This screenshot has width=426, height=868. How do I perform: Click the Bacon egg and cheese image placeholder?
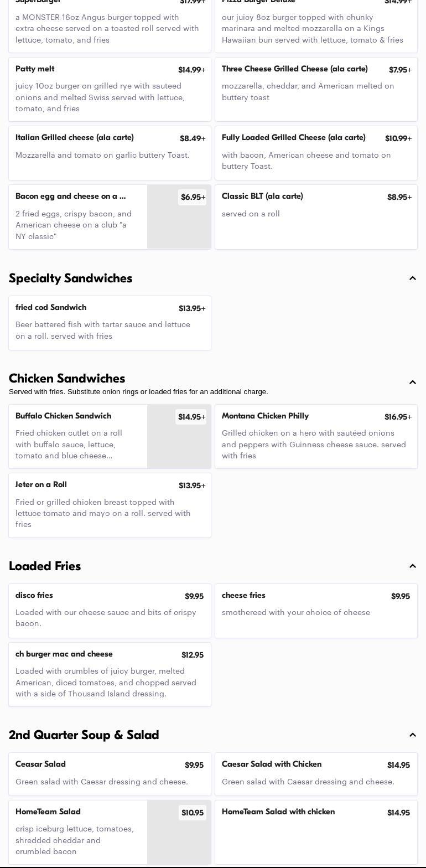[179, 224]
